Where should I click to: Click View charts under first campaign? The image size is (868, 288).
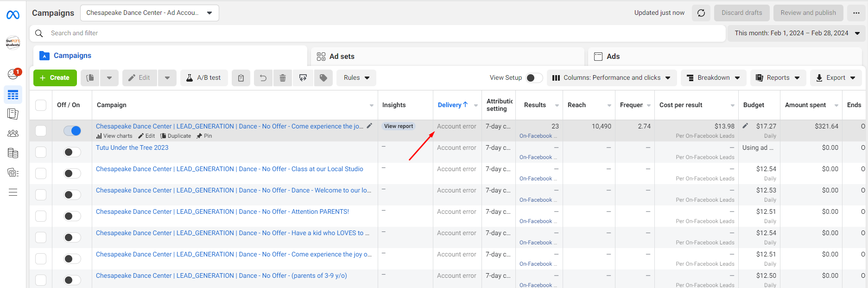coord(114,136)
